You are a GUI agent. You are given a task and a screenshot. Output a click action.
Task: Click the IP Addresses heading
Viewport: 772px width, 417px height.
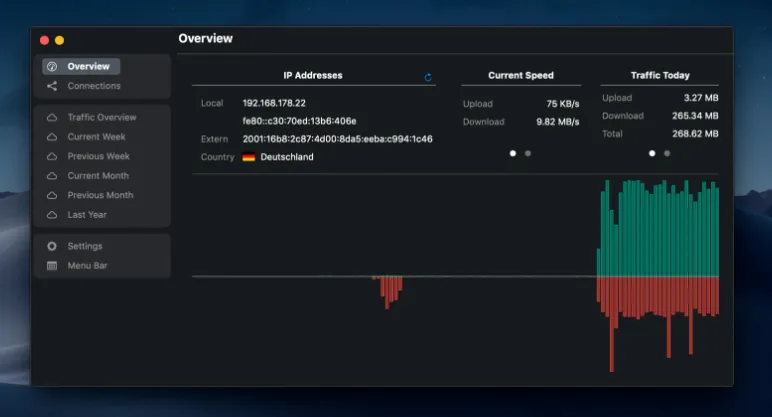coord(313,75)
